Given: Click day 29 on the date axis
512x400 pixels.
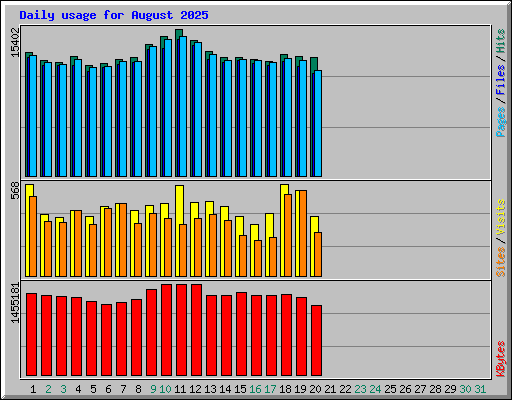Looking at the screenshot, I should [450, 389].
